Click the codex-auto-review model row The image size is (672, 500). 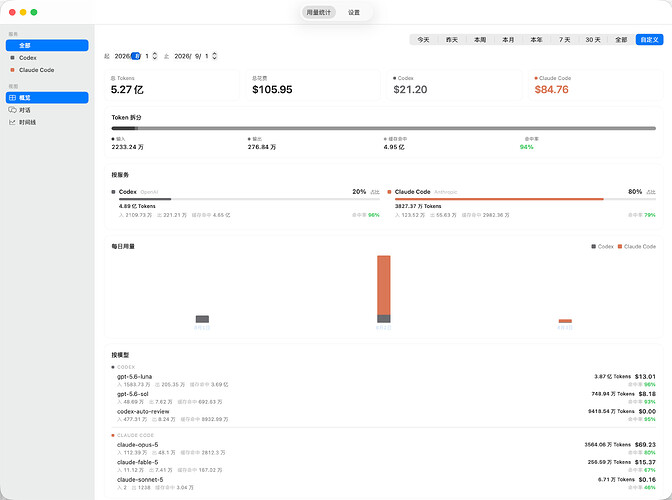click(x=384, y=415)
